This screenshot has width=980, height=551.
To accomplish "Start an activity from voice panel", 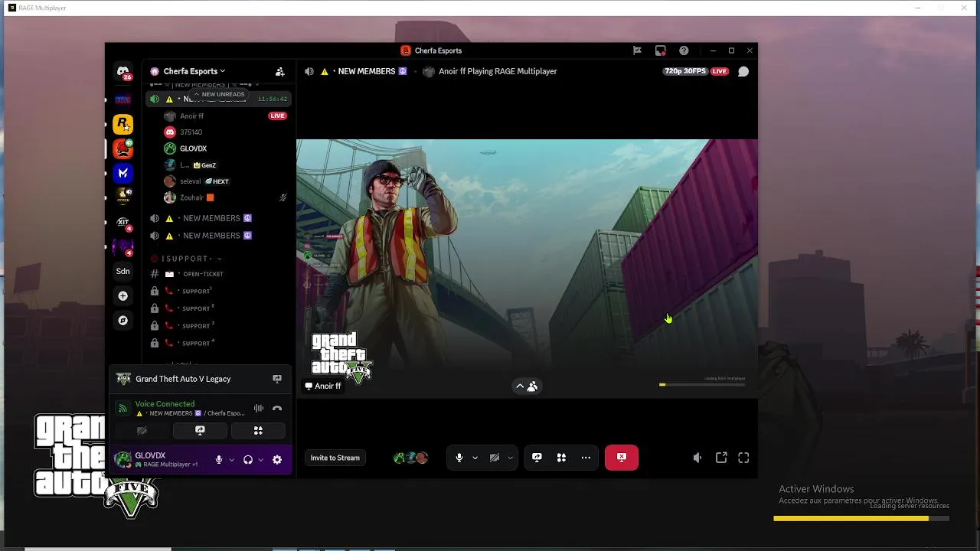I will click(258, 431).
